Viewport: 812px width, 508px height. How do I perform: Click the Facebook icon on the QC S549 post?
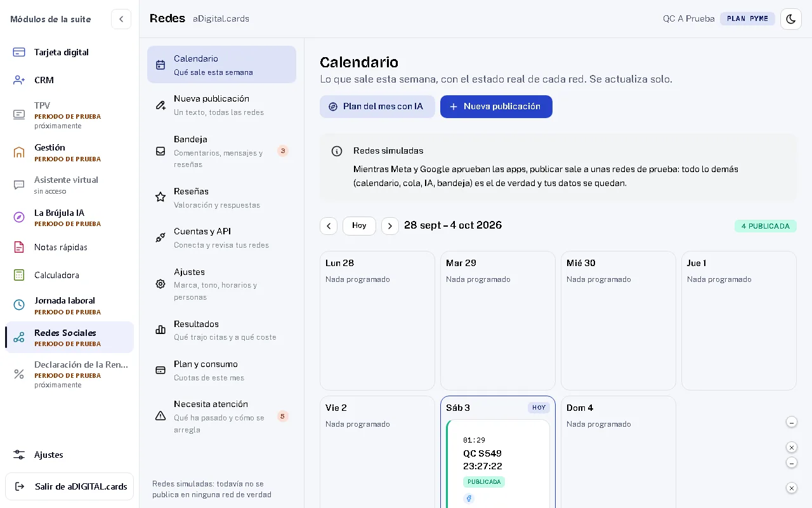(x=469, y=498)
